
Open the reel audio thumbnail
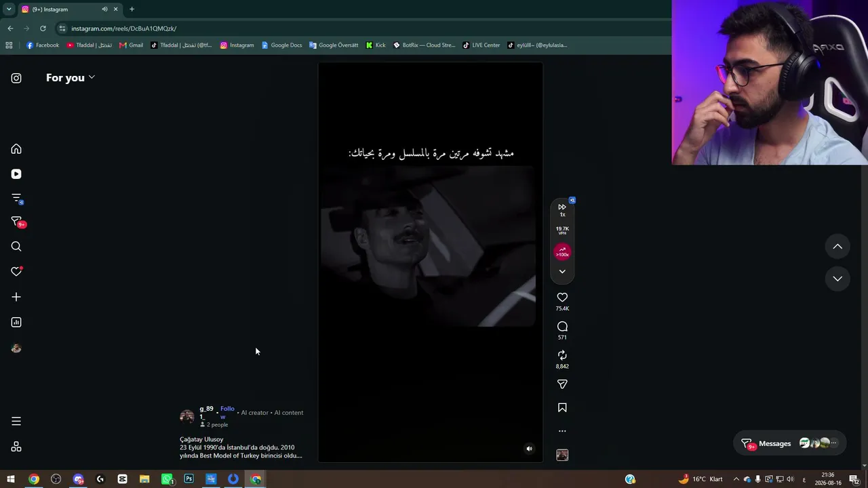click(x=562, y=455)
